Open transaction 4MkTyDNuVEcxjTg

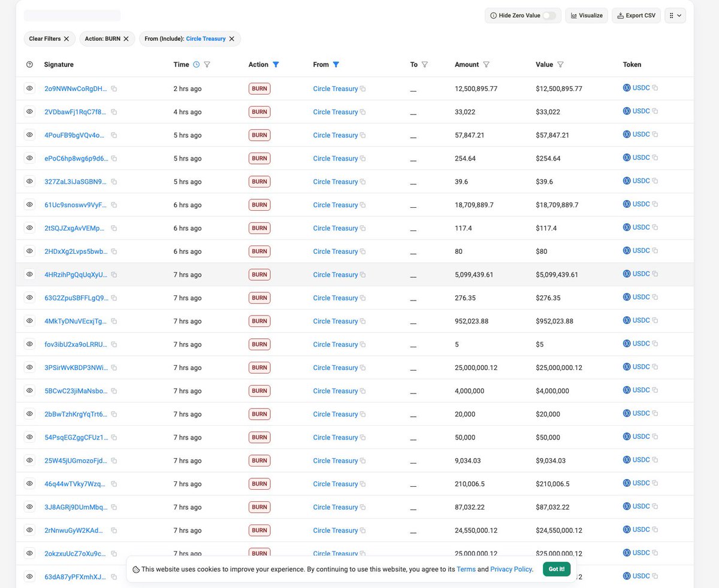point(75,321)
